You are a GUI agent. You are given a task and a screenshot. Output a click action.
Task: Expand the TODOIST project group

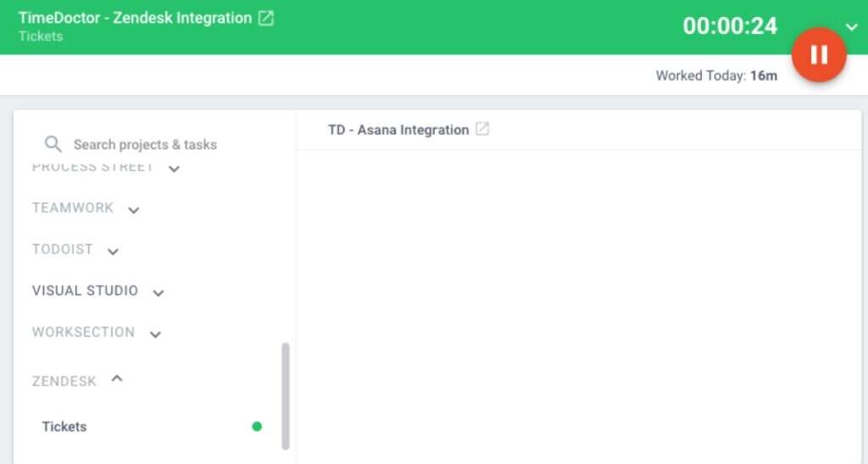coord(113,251)
